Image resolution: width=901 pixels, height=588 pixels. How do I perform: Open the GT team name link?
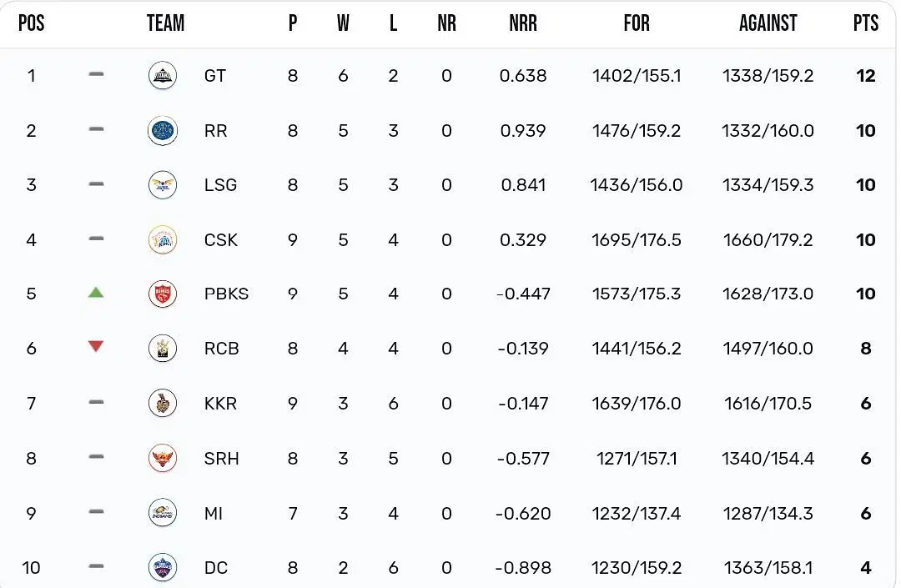(x=215, y=76)
